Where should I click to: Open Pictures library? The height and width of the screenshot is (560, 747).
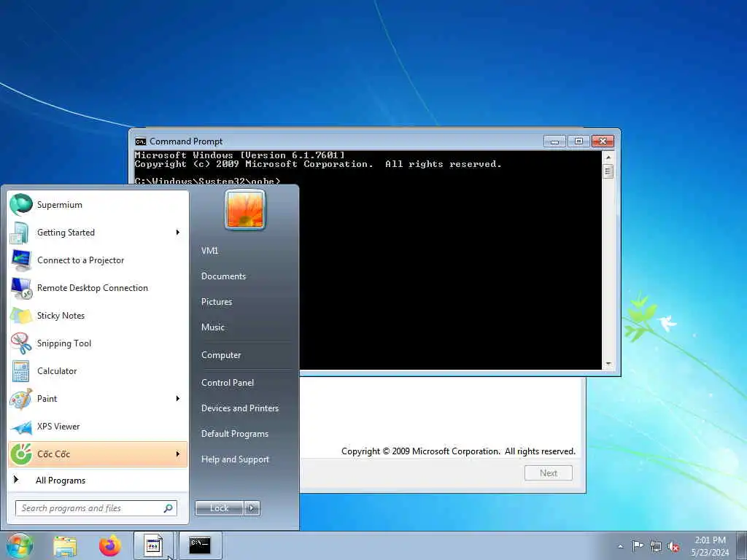coord(217,301)
